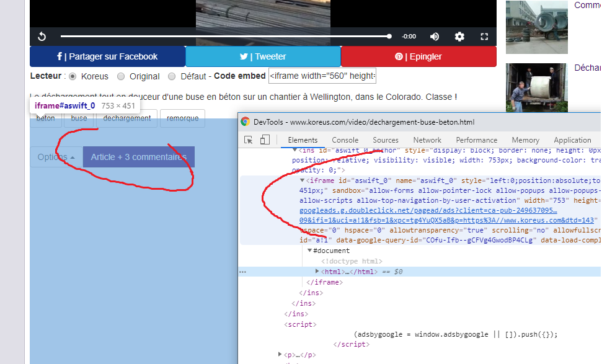602x364 pixels.
Task: Collapse the #document tree node
Action: 310,251
